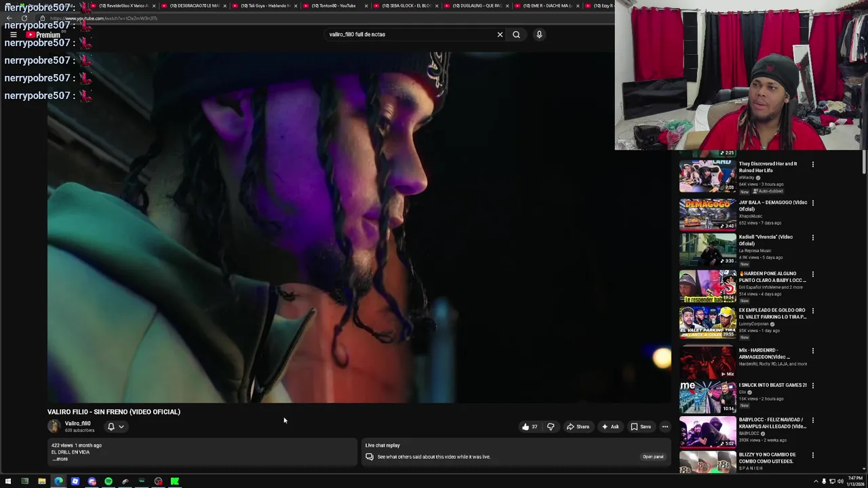Click the video title SIN FRENO text
868x488 pixels.
[114, 412]
